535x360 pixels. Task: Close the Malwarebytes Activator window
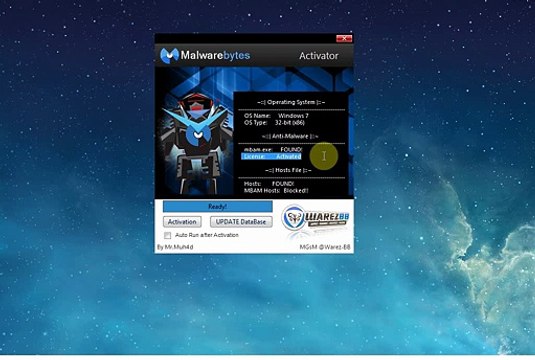(x=344, y=38)
